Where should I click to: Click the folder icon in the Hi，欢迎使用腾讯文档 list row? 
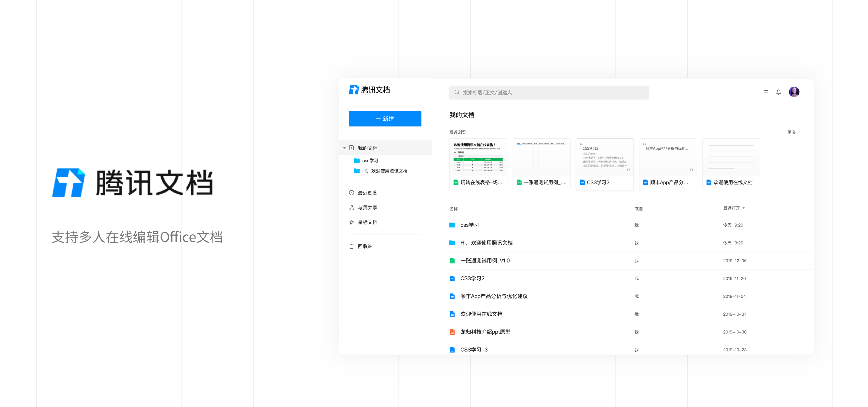coord(452,243)
